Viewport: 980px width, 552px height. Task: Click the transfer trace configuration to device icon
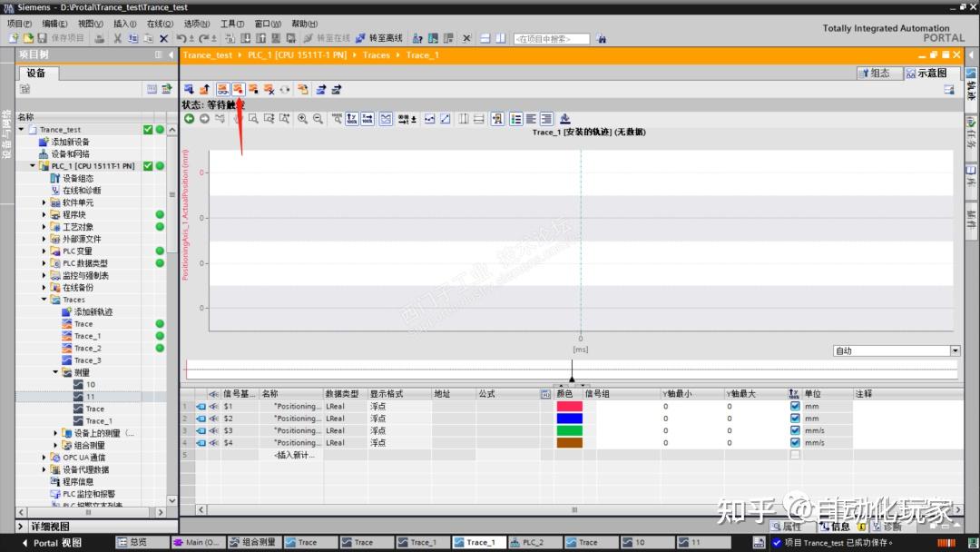[189, 89]
